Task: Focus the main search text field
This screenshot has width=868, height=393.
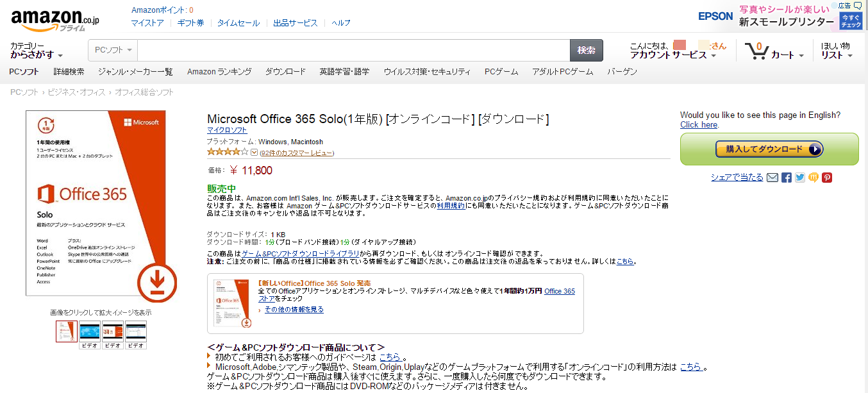Action: point(353,50)
